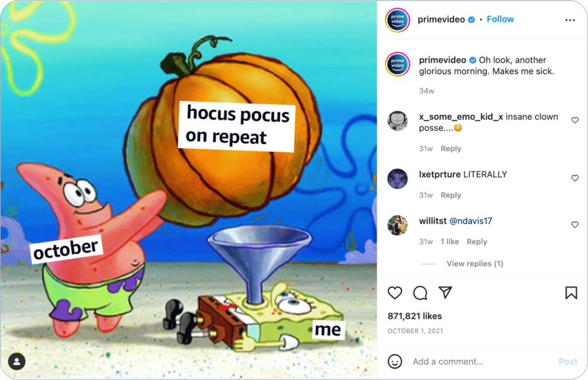Viewport: 588px width, 380px height.
Task: Open the comment bubble icon
Action: [420, 293]
